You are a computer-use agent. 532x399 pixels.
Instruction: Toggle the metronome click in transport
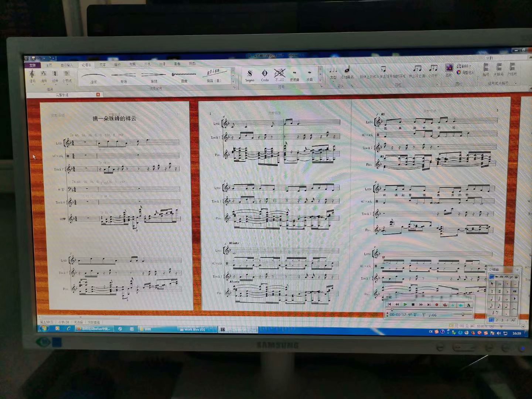click(x=468, y=304)
